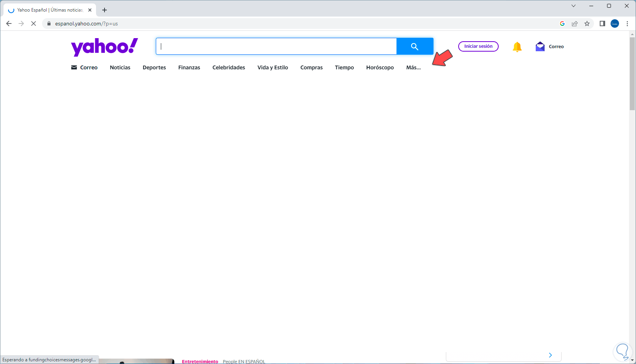Viewport: 636px width, 364px height.
Task: Go to the Celebridades section
Action: pos(229,67)
